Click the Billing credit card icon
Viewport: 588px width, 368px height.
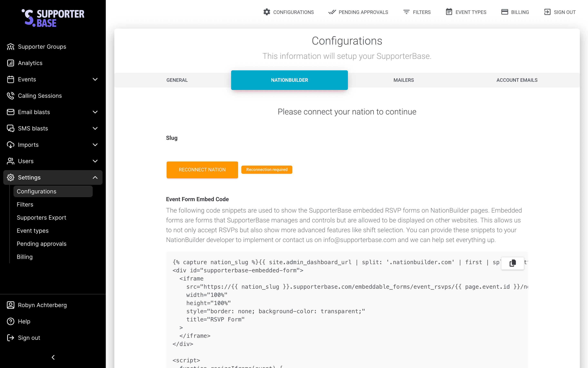pos(504,12)
